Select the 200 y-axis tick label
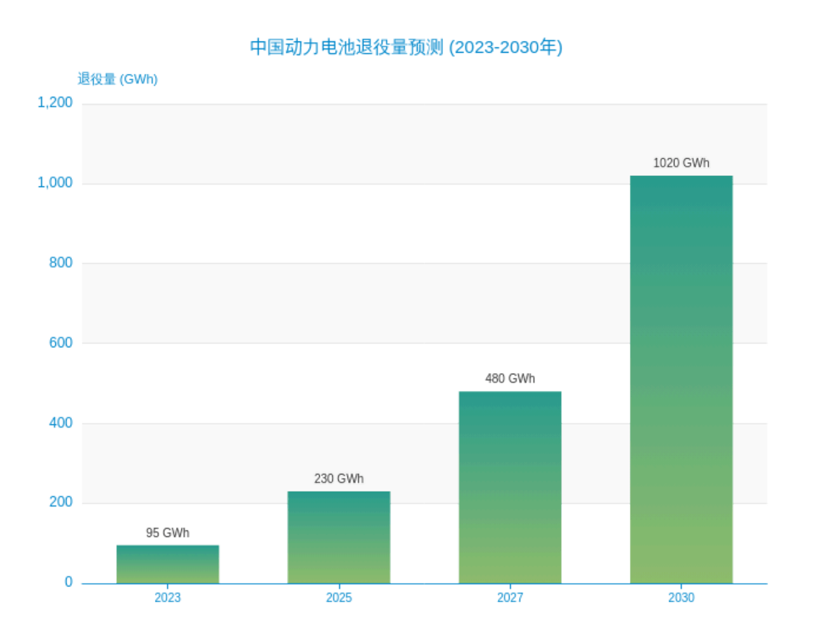The image size is (840, 626). pyautogui.click(x=61, y=503)
